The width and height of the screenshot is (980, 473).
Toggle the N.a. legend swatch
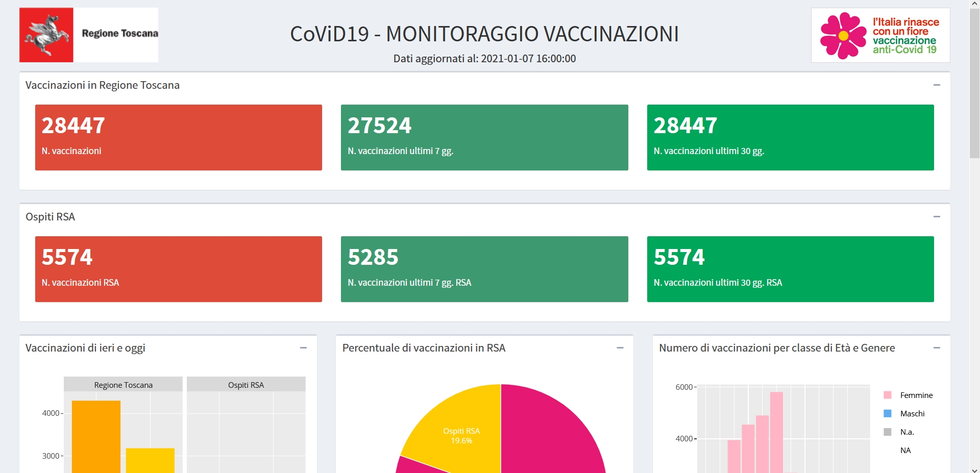tap(888, 432)
